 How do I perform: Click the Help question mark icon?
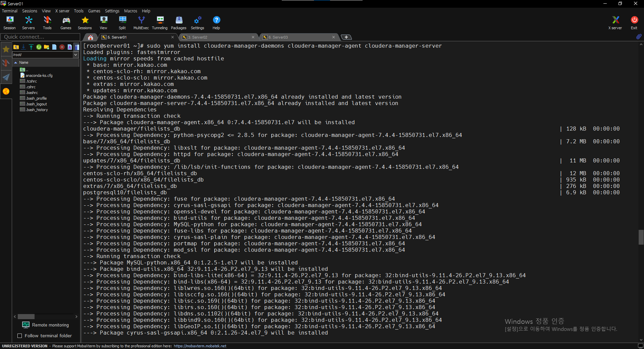216,23
